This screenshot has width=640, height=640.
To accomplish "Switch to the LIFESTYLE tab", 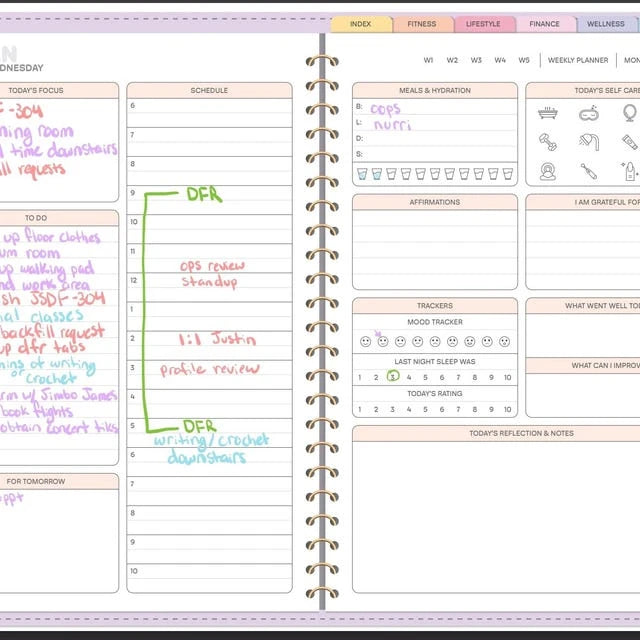I will 483,24.
